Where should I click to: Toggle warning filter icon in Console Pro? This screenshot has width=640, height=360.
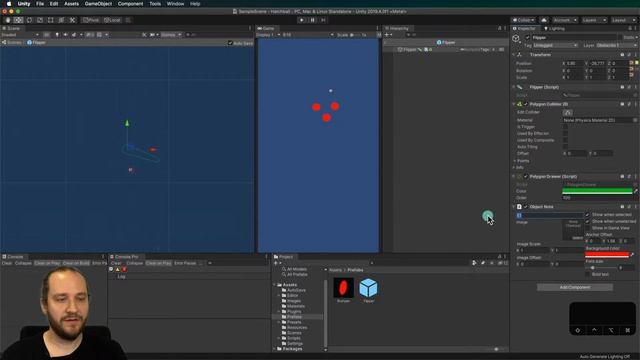point(118,269)
